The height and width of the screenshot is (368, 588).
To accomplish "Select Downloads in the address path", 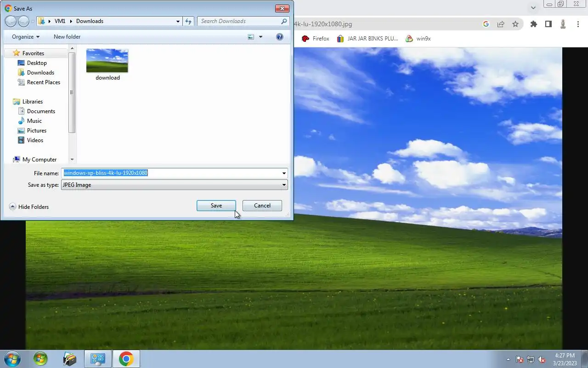I will click(90, 21).
